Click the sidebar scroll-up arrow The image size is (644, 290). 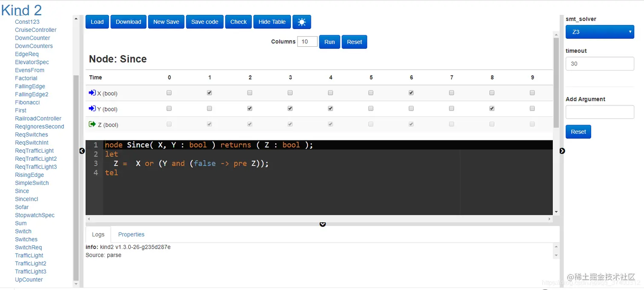pos(76,18)
